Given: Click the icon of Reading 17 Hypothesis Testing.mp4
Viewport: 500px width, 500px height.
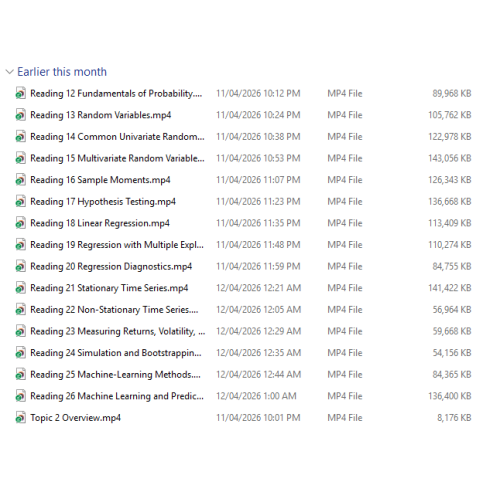Looking at the screenshot, I should [x=20, y=201].
